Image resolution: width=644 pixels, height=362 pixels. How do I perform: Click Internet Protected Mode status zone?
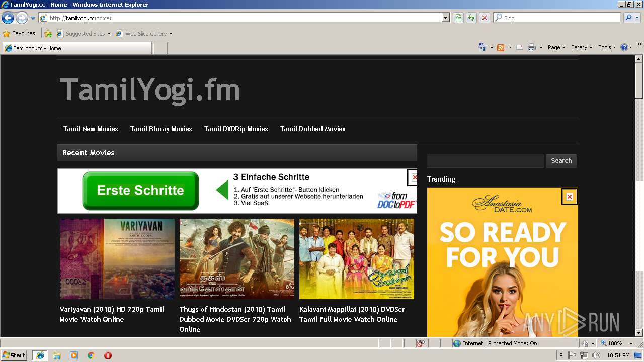click(x=514, y=343)
